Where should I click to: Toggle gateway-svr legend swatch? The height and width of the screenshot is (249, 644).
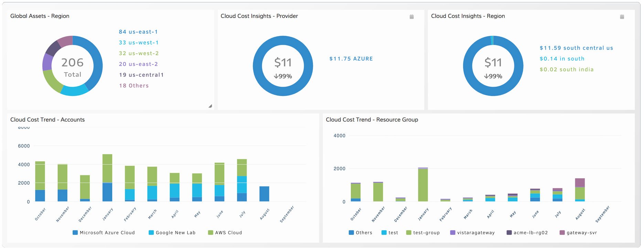pyautogui.click(x=562, y=232)
